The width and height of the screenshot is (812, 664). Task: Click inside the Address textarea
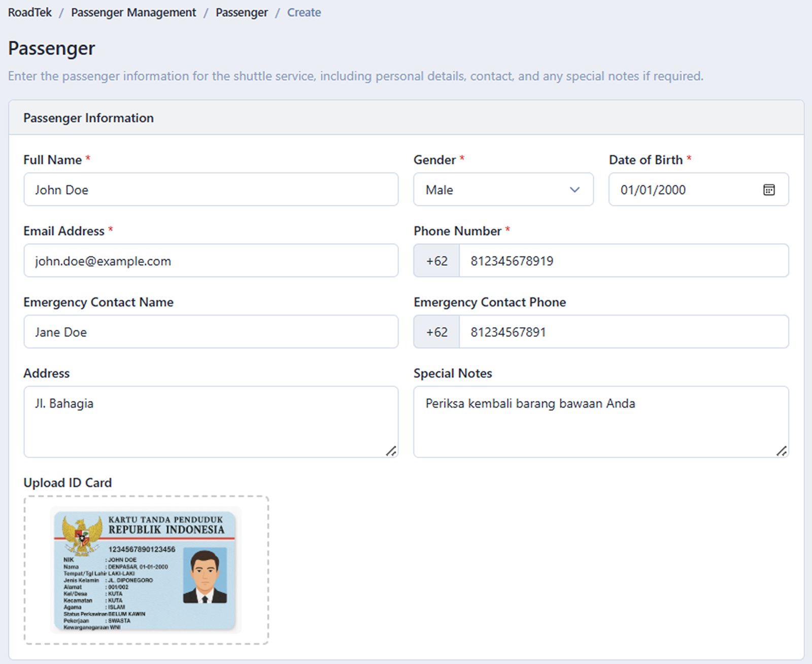click(211, 422)
